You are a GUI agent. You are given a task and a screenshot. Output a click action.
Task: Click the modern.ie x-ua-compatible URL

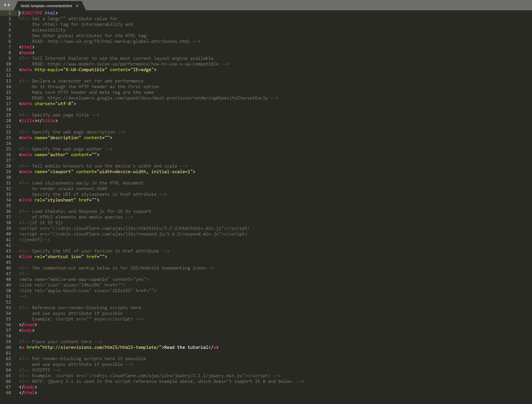tap(133, 64)
